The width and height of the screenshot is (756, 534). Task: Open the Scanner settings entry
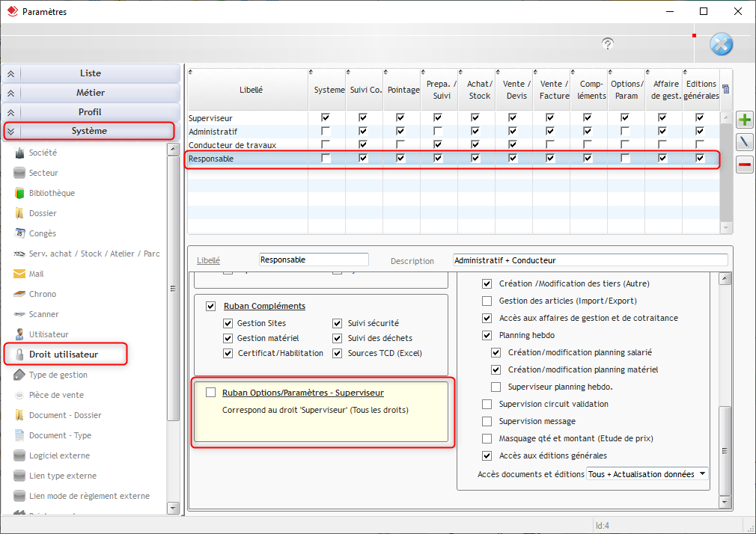(x=43, y=314)
